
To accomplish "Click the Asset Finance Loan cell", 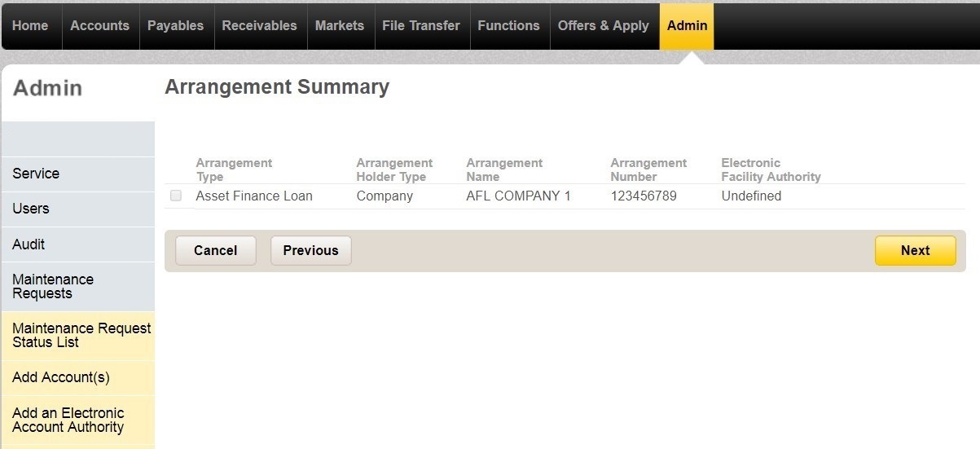I will click(254, 196).
